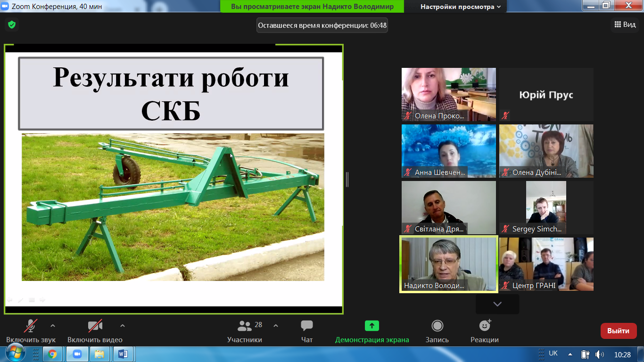
Task: Select the Центр ГРАНІ video tile
Action: tap(546, 264)
